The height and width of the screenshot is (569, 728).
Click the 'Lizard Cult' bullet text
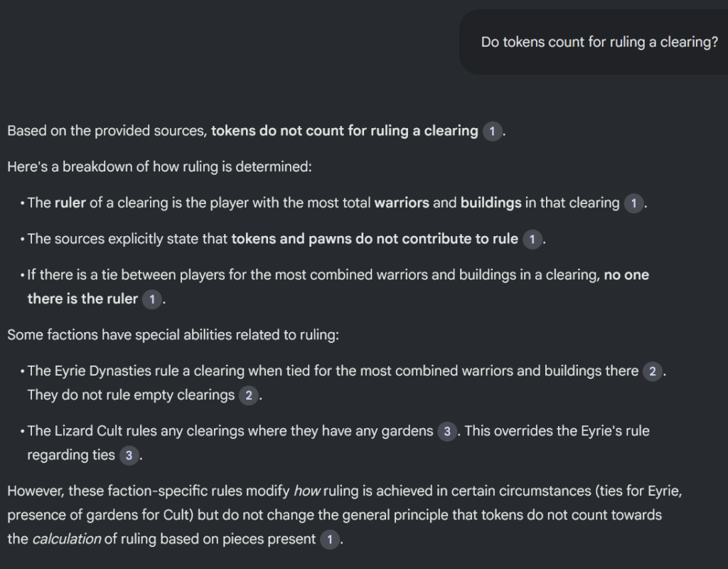pos(338,443)
